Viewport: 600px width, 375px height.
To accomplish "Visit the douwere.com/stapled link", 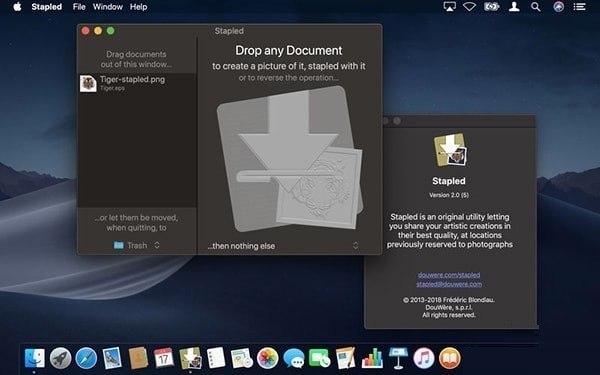I will pos(449,275).
